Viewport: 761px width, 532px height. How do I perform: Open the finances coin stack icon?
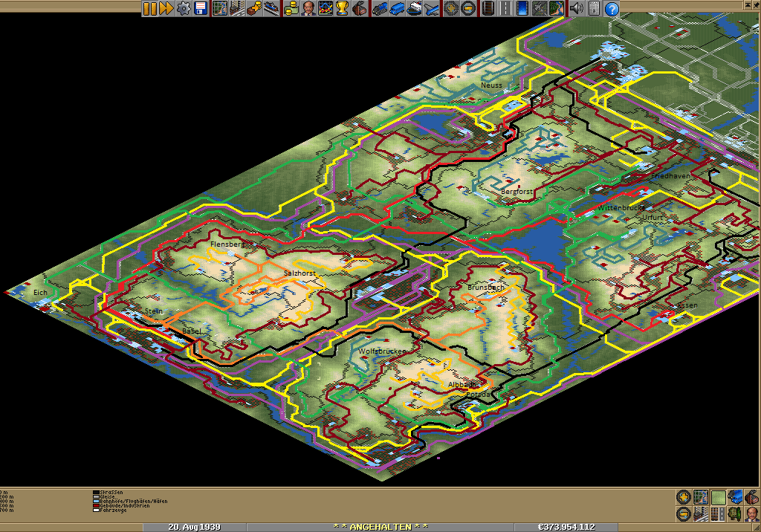point(291,8)
